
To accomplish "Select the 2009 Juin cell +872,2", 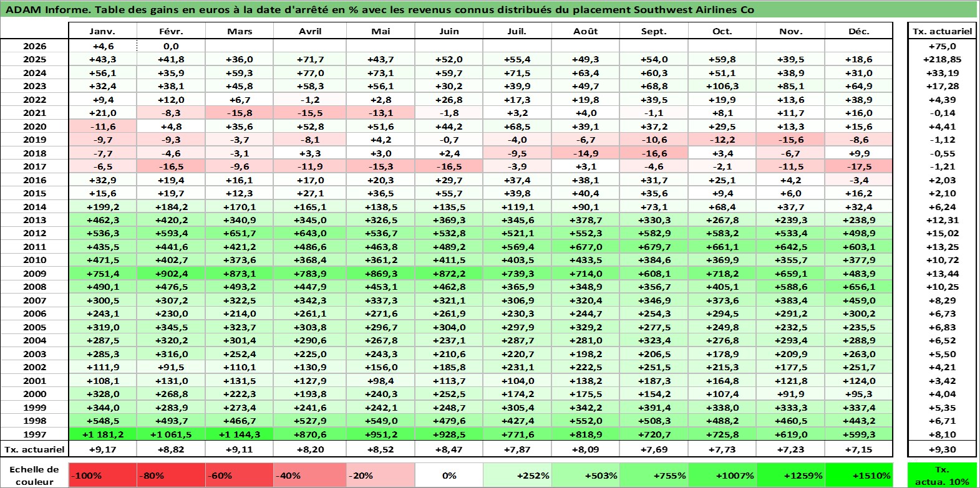I will pyautogui.click(x=449, y=274).
